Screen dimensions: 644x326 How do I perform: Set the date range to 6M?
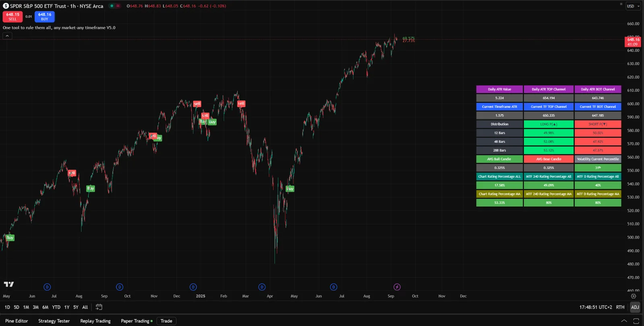coord(45,307)
